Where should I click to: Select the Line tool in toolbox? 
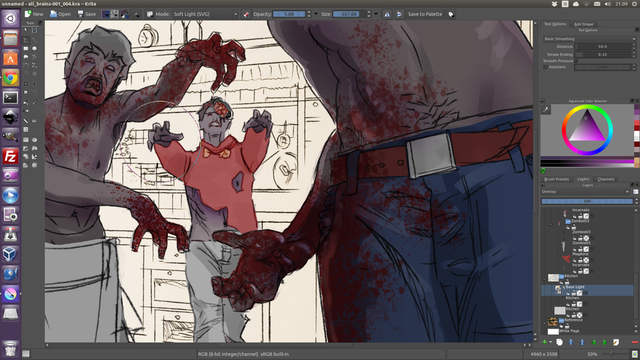click(x=35, y=41)
